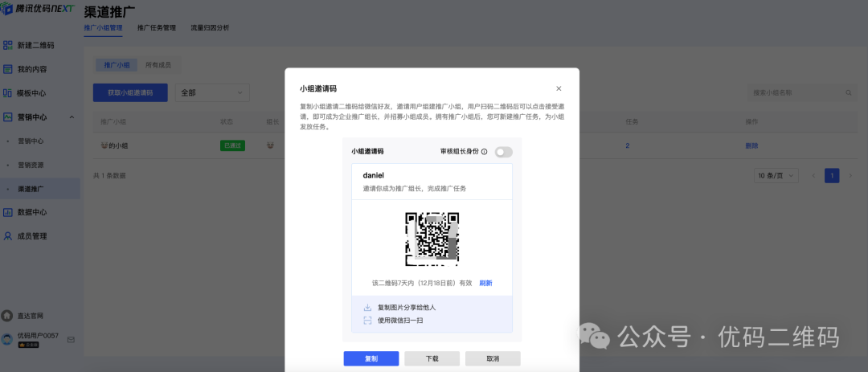
Task: Open the 全部 status filter dropdown
Action: tap(212, 93)
